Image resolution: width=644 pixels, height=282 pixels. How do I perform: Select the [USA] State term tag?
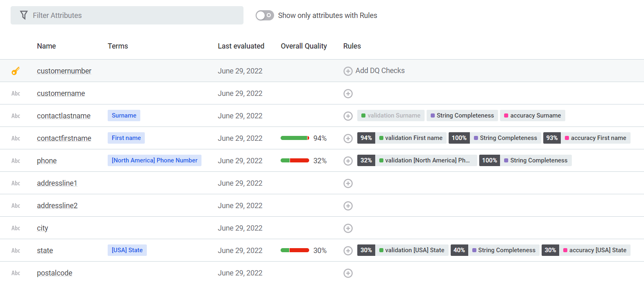[127, 250]
